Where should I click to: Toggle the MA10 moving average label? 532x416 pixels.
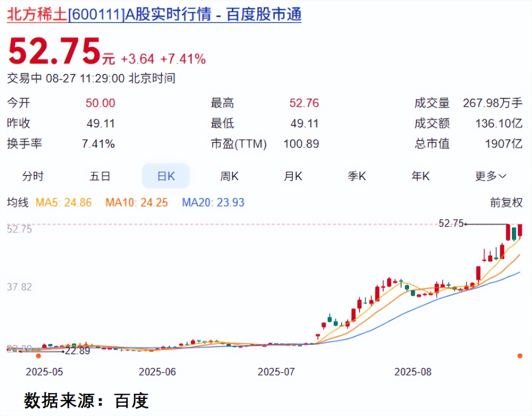[x=137, y=202]
